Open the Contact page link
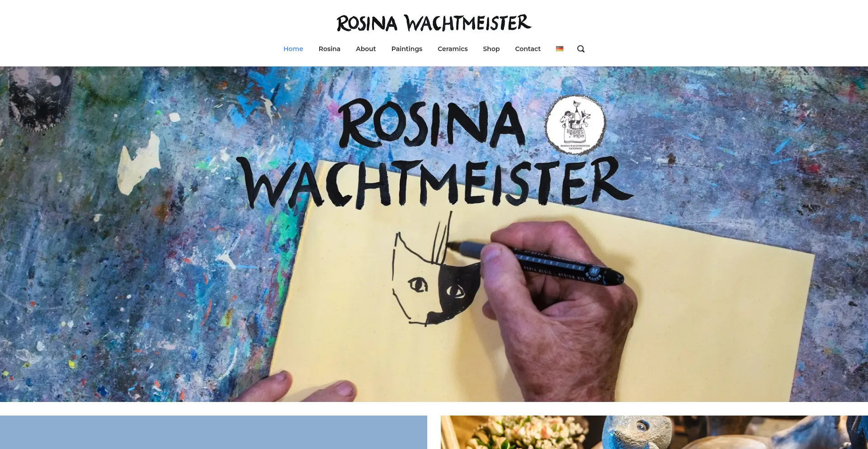Screen dimensions: 868x449 [x=528, y=49]
